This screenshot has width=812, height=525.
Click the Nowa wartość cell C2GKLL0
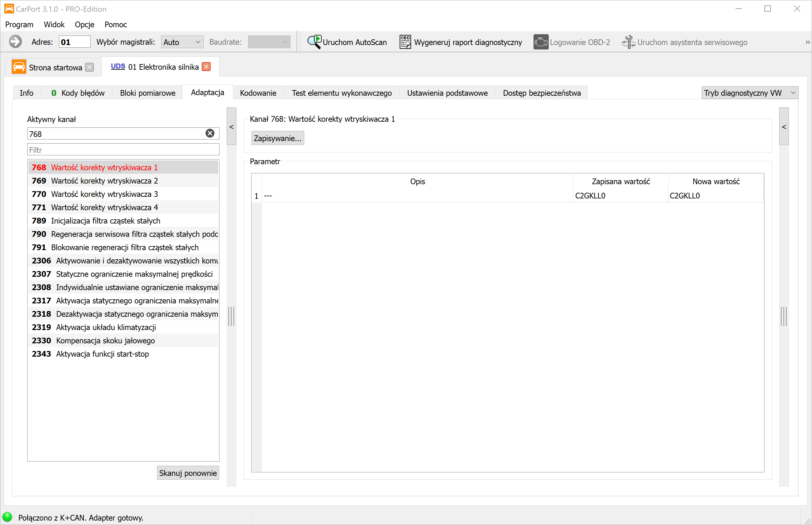(x=715, y=196)
